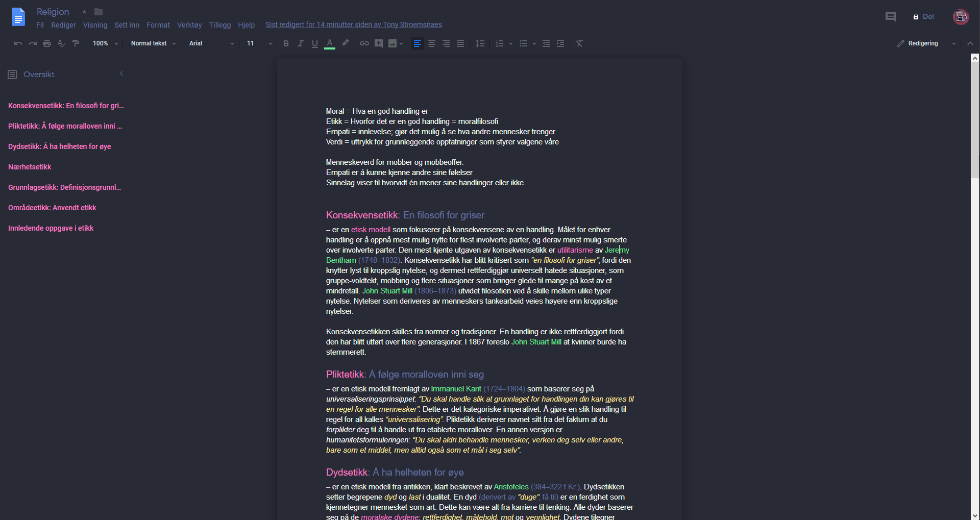The height and width of the screenshot is (520, 980).
Task: Toggle underline formatting
Action: 314,43
